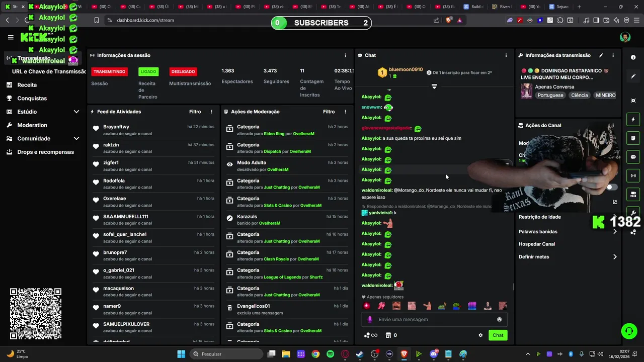Open the emoji picker in chat input
Viewport: 644px width, 362px height.
pyautogui.click(x=499, y=319)
